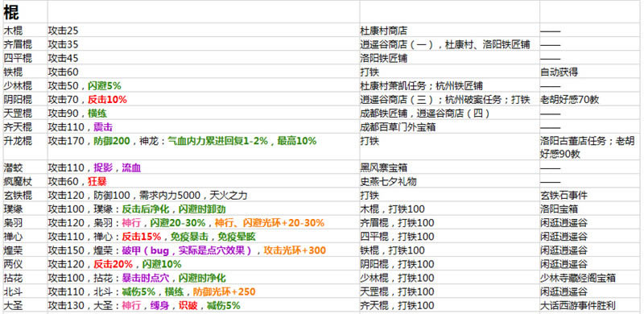Screen dimensions: 644x314
Task: Click the 攻击90，横练 cell
Action: pos(204,113)
